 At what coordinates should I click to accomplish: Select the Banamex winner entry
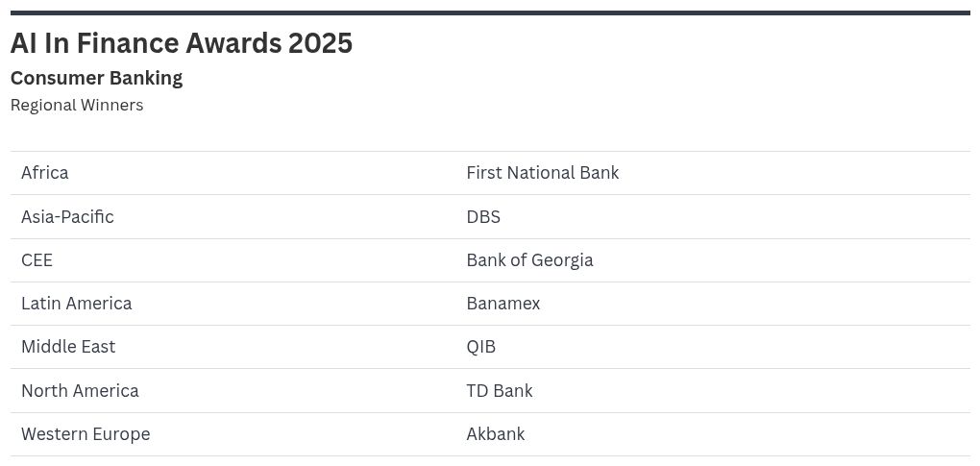point(502,304)
